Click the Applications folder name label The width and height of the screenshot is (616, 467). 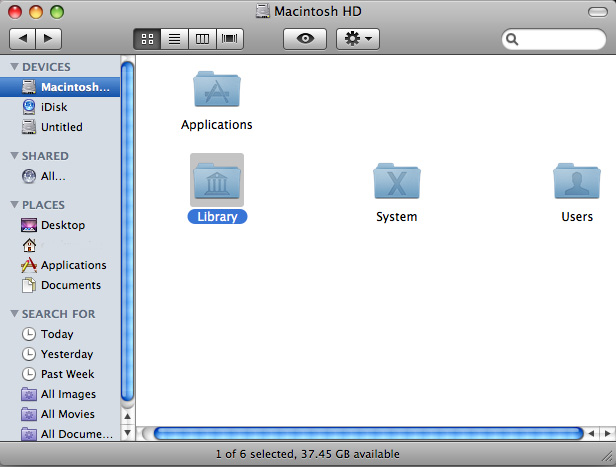(216, 125)
